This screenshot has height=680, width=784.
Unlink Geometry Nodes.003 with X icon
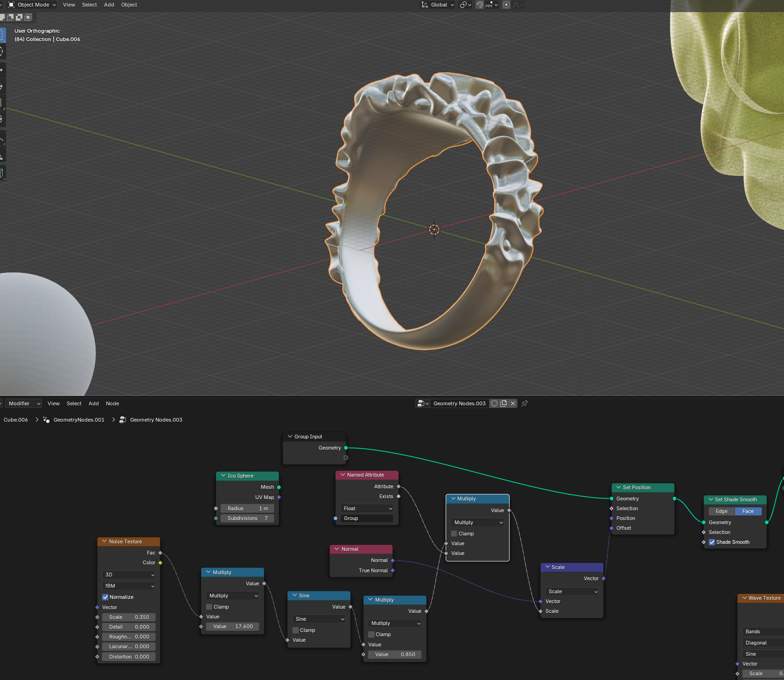[513, 403]
